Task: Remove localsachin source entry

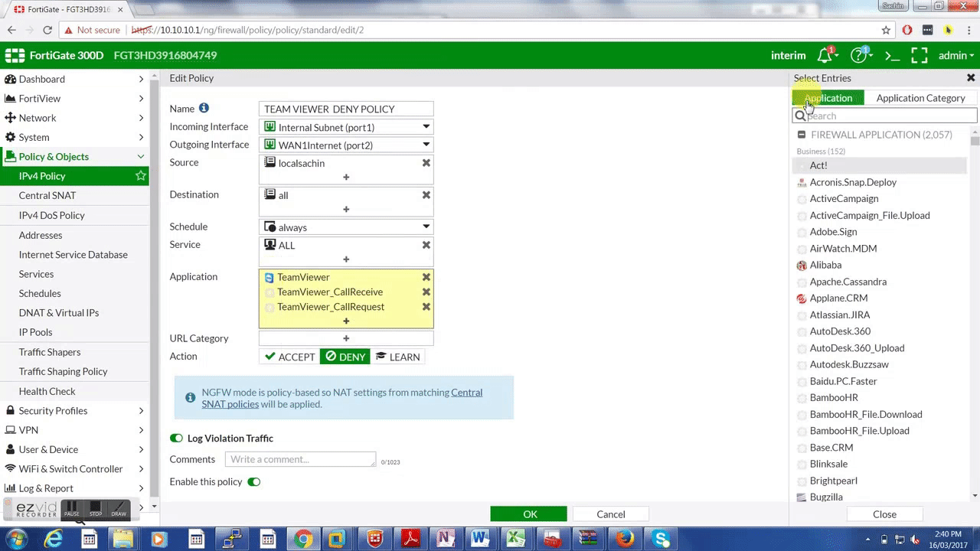Action: [x=426, y=163]
